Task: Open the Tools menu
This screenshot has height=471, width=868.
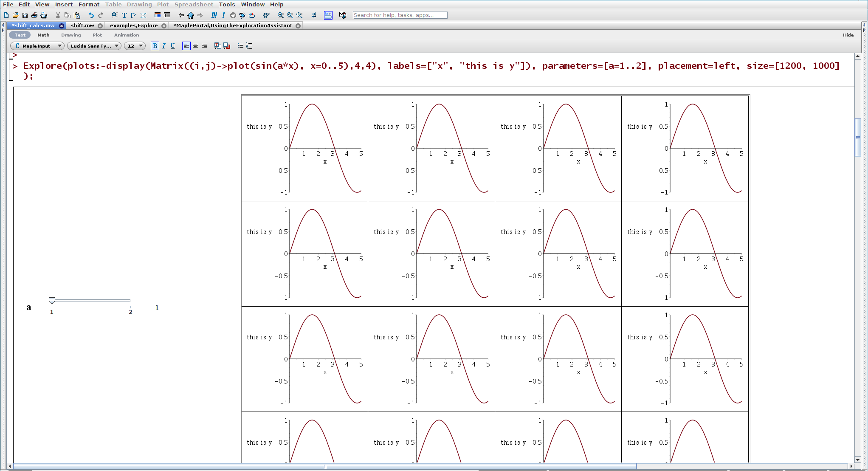Action: pos(227,4)
